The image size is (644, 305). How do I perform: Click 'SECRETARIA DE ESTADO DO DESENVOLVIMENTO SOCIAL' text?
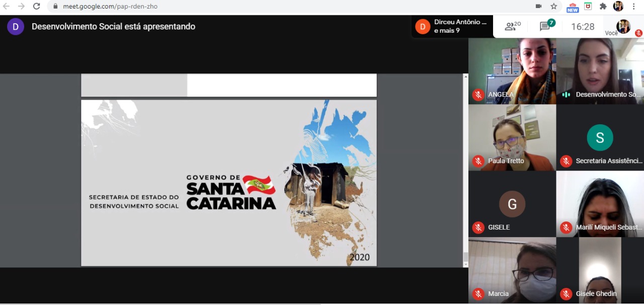[134, 202]
